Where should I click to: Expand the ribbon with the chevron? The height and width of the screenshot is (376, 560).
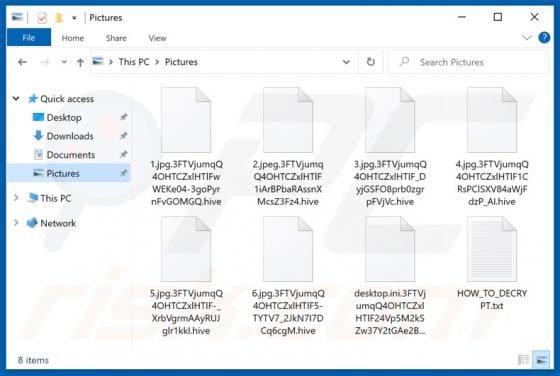click(526, 37)
